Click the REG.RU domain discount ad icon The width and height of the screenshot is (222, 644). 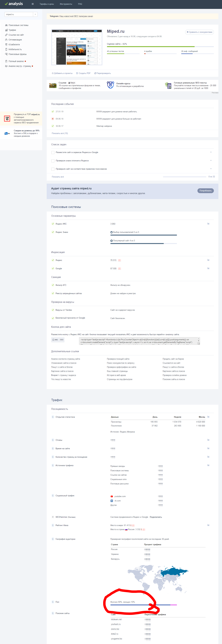pos(7,133)
